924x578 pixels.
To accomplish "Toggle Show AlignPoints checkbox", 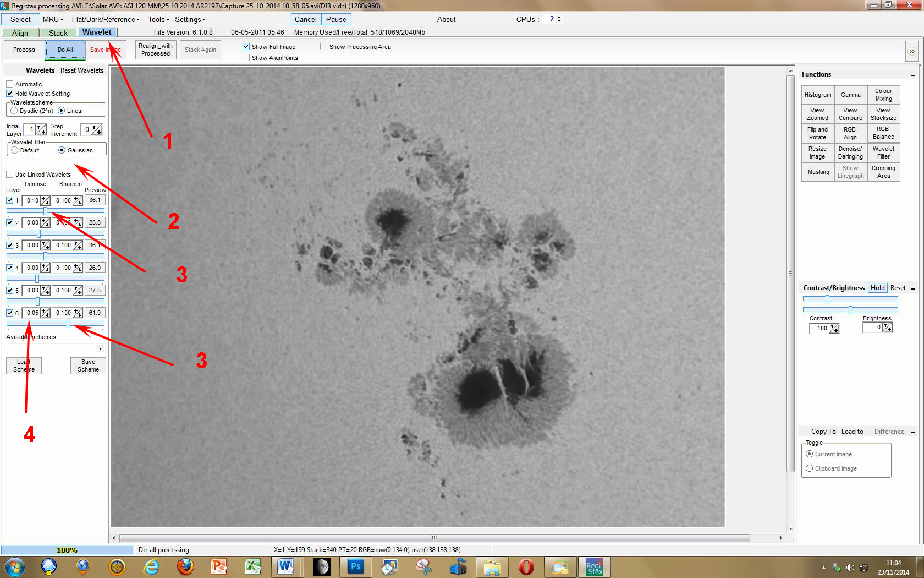I will coord(246,58).
